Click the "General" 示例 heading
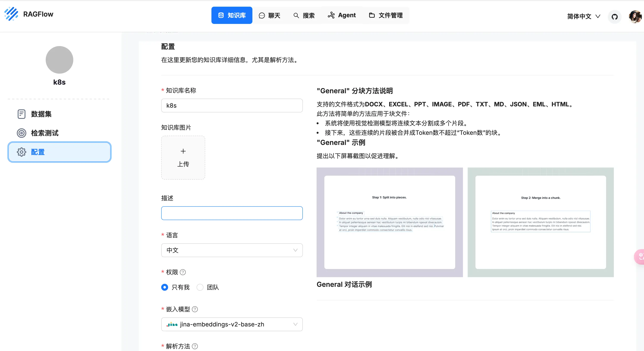644x351 pixels. click(341, 142)
